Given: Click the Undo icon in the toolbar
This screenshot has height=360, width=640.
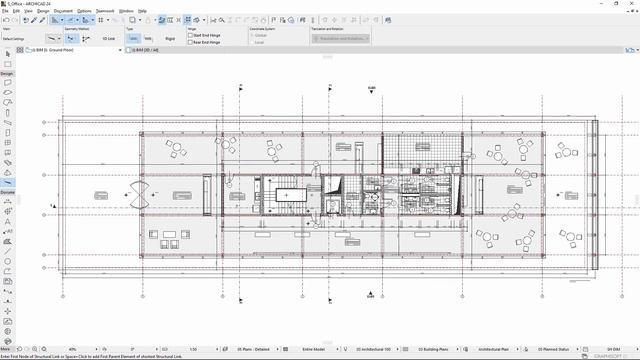Looking at the screenshot, I should (6, 20).
